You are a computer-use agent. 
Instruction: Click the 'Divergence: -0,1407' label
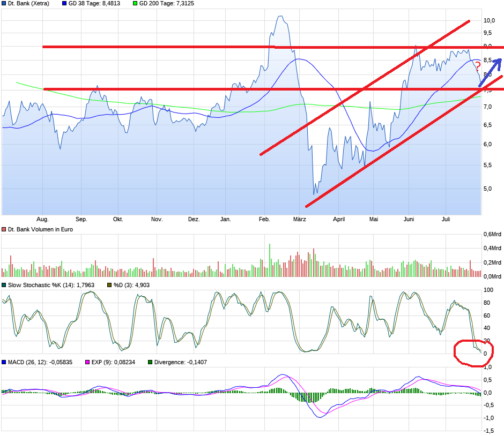pyautogui.click(x=181, y=362)
